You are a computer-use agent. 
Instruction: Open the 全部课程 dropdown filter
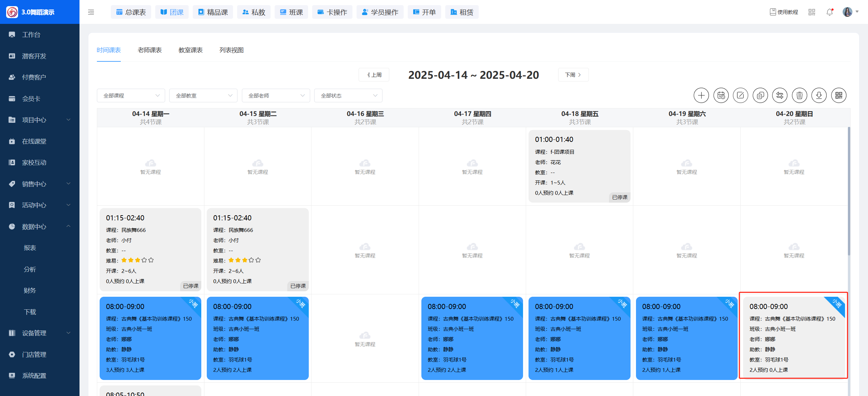click(131, 96)
